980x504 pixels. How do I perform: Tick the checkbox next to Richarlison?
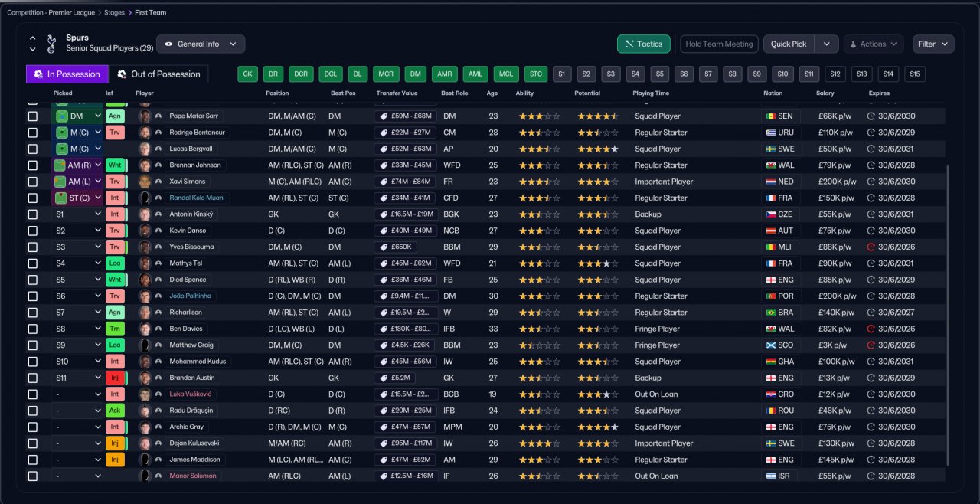click(x=32, y=313)
